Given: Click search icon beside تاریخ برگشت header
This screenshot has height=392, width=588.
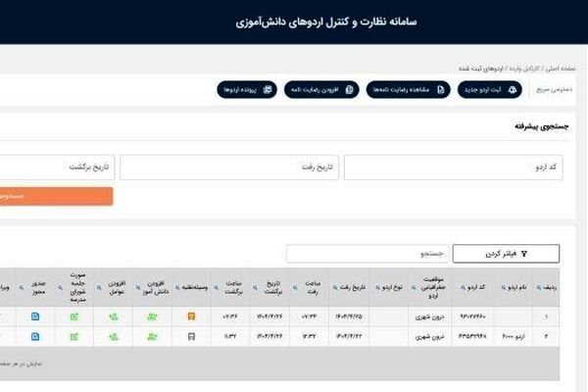Looking at the screenshot, I should coord(256,288).
